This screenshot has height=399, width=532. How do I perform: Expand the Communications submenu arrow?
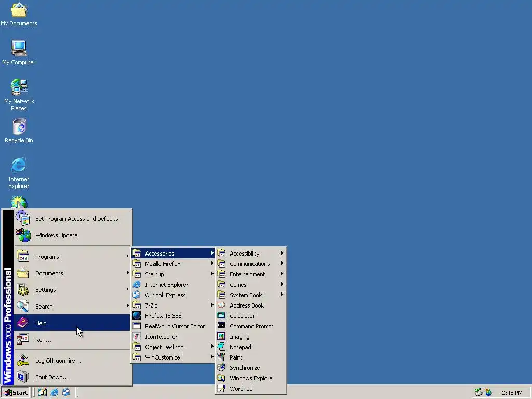[282, 263]
